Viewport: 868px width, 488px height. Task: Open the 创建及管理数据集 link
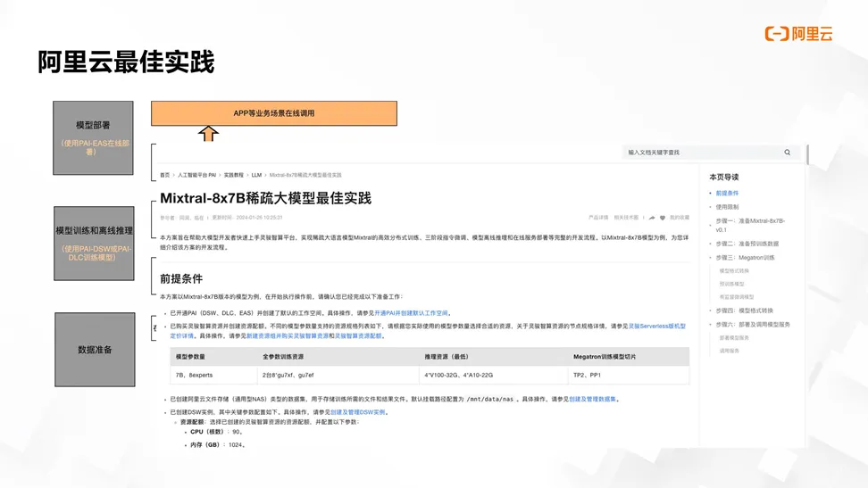click(592, 399)
